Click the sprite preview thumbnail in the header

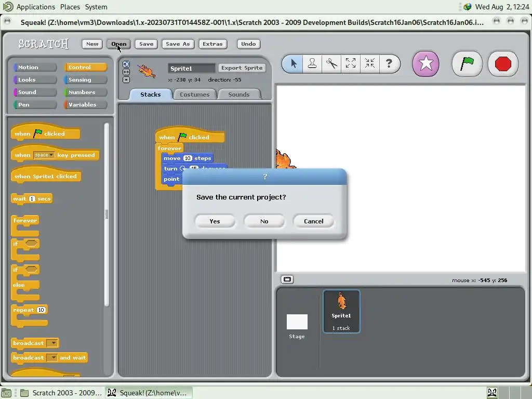point(147,72)
